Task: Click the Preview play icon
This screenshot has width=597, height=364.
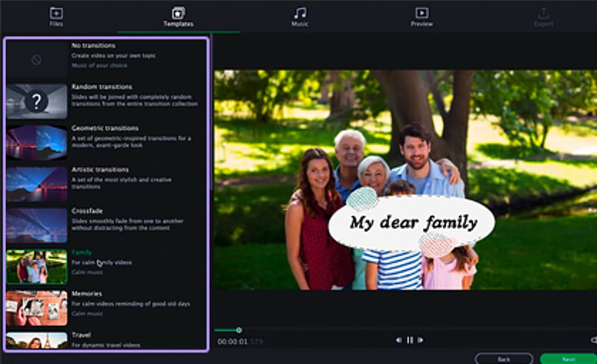Action: [x=422, y=13]
